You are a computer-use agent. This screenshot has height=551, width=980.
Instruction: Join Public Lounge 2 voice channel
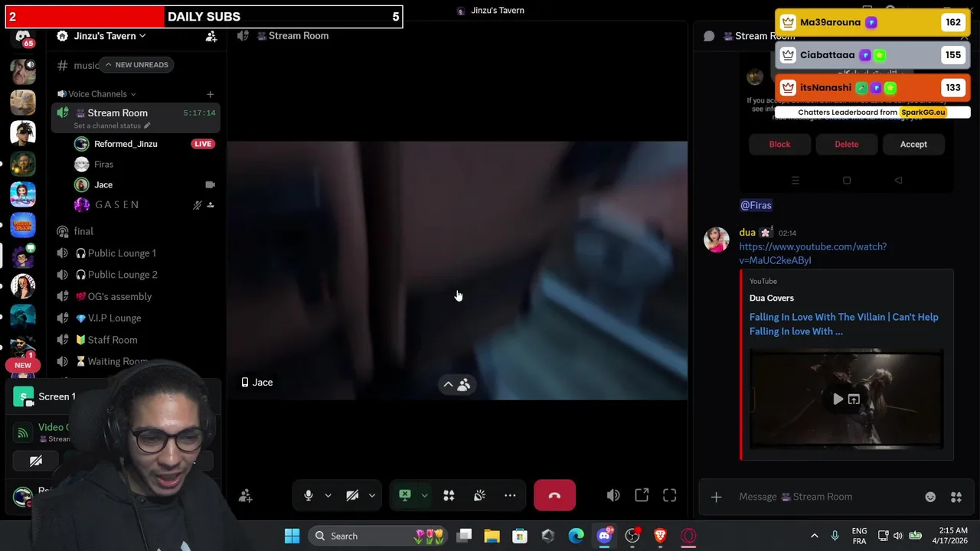tap(122, 275)
